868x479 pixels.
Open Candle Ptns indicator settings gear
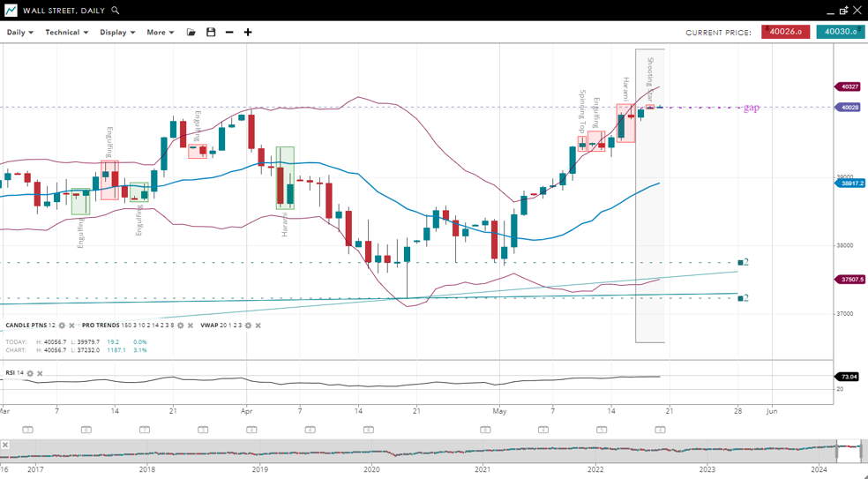pos(62,326)
